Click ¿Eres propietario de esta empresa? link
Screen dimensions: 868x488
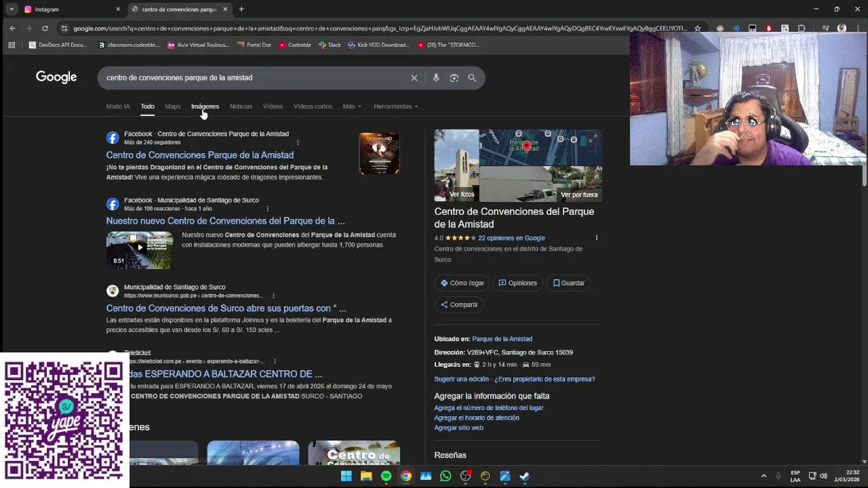pos(545,380)
